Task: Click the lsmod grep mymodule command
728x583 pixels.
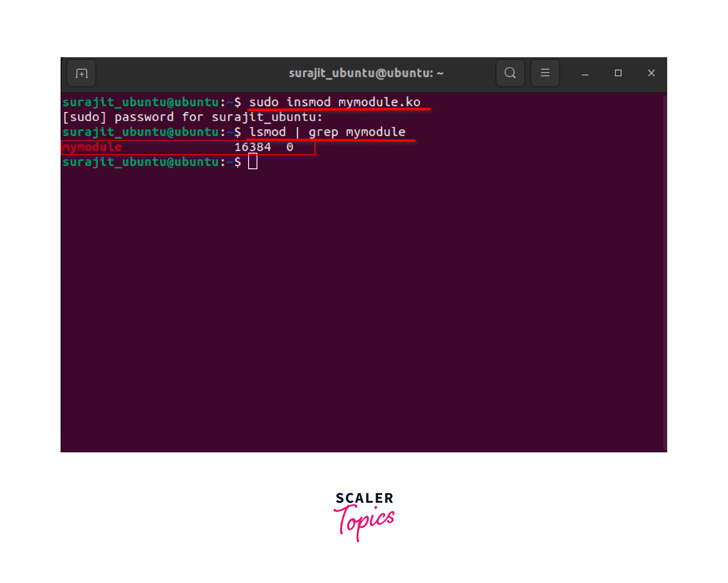Action: (327, 132)
